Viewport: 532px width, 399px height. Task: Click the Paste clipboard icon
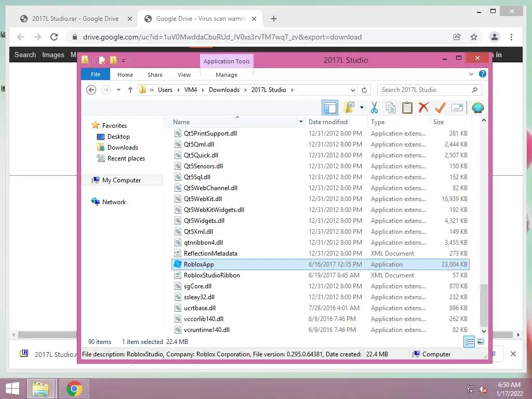(x=407, y=108)
